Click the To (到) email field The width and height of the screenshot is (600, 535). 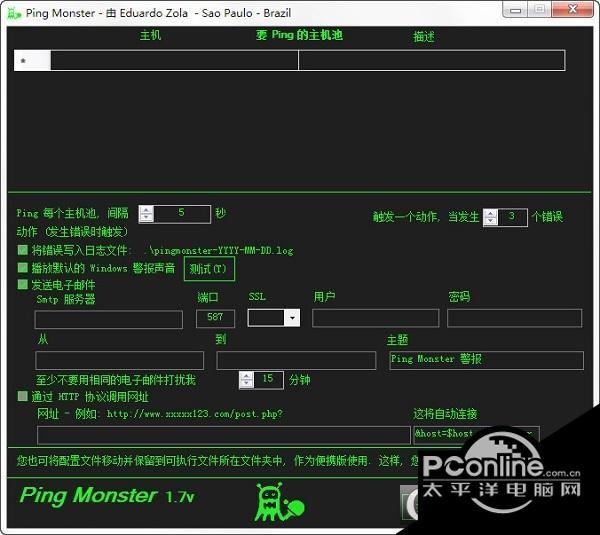(296, 360)
